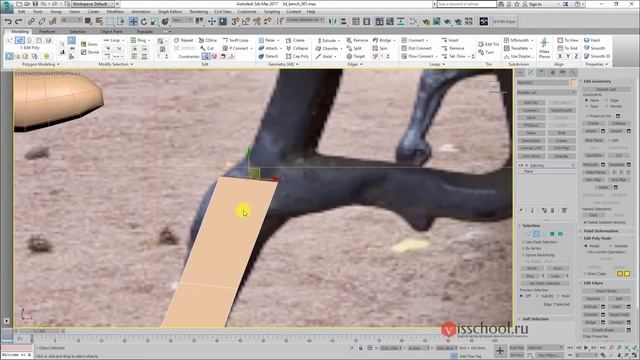Click QSlice in the Edit ribbon group
This screenshot has height=360, width=640.
click(x=208, y=40)
